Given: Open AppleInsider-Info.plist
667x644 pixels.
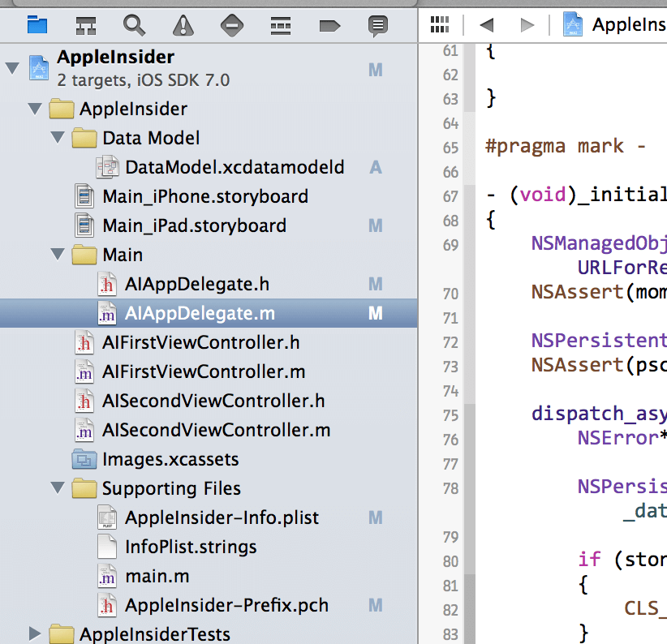Looking at the screenshot, I should point(209,517).
